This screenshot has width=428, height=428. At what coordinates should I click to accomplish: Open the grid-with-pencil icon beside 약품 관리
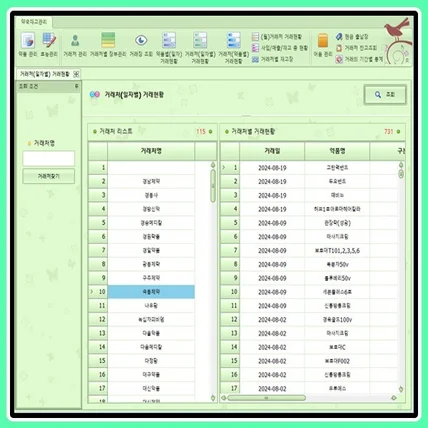[49, 44]
